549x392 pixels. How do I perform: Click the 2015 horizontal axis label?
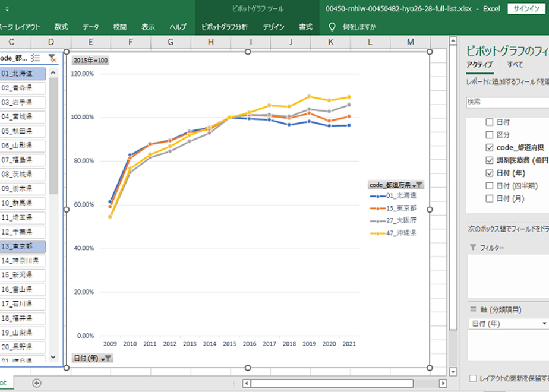pyautogui.click(x=230, y=344)
